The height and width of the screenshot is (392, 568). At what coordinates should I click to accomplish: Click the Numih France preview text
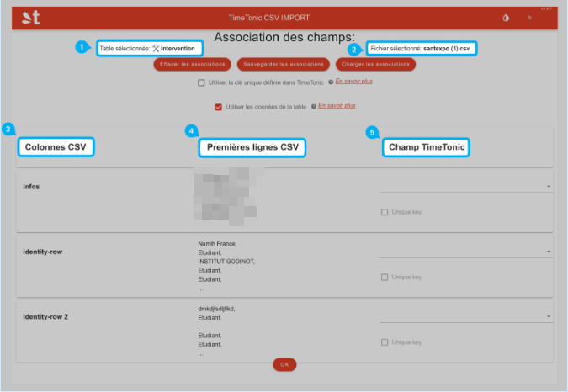217,244
